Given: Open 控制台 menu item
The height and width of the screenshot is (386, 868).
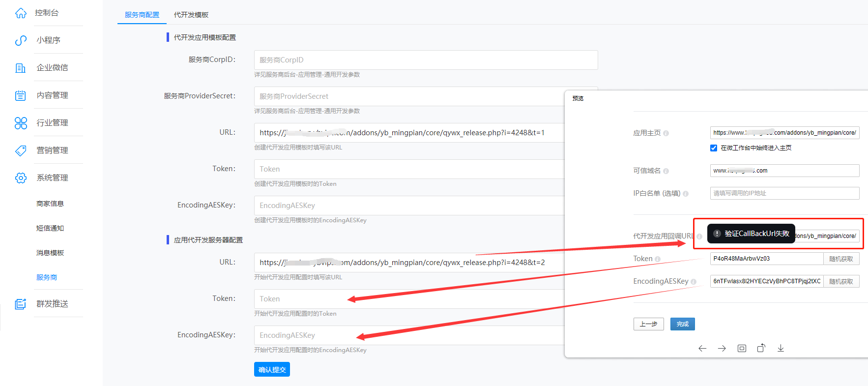Looking at the screenshot, I should click(x=47, y=13).
